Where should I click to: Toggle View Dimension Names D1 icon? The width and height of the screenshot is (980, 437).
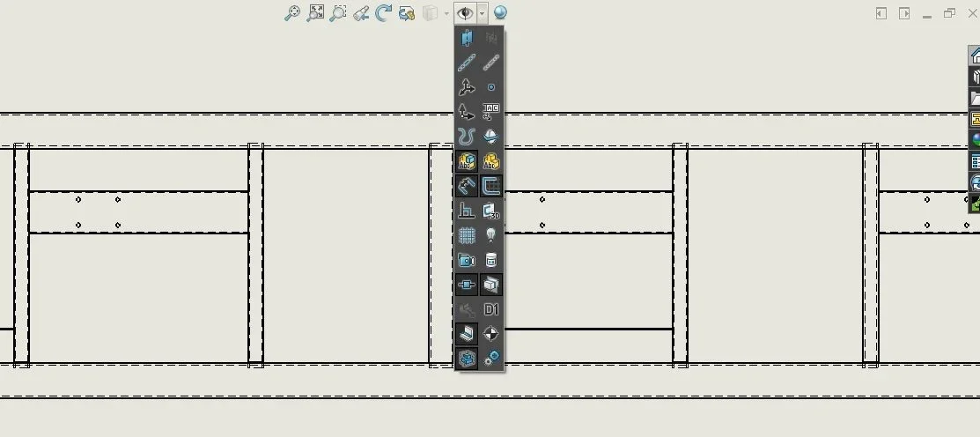tap(491, 309)
